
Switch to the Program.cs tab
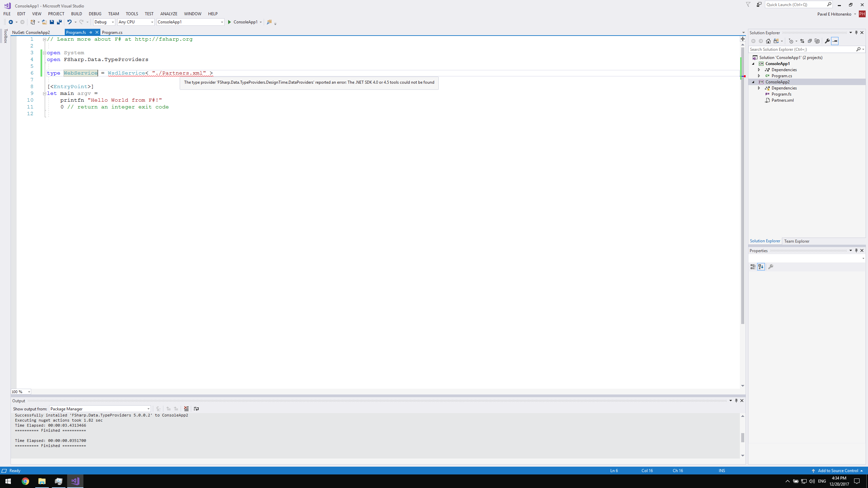coord(112,32)
